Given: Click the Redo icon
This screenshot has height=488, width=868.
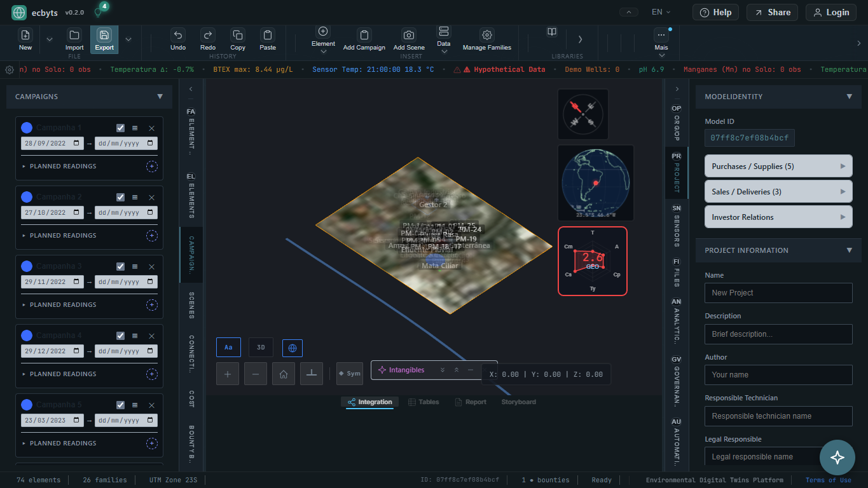Looking at the screenshot, I should click(x=208, y=36).
